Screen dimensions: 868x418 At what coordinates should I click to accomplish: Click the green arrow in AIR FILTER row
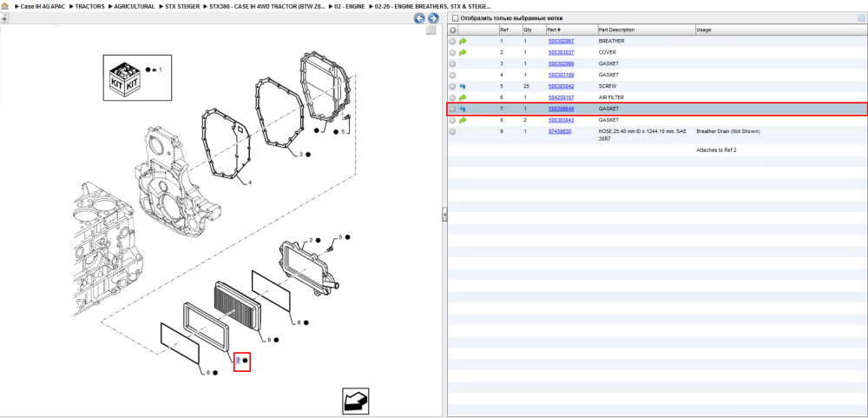(x=463, y=97)
